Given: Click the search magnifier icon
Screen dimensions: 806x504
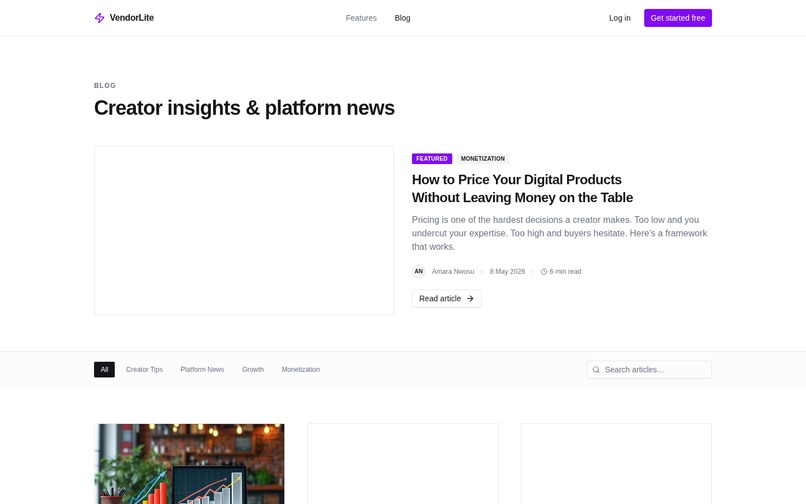Looking at the screenshot, I should 596,370.
